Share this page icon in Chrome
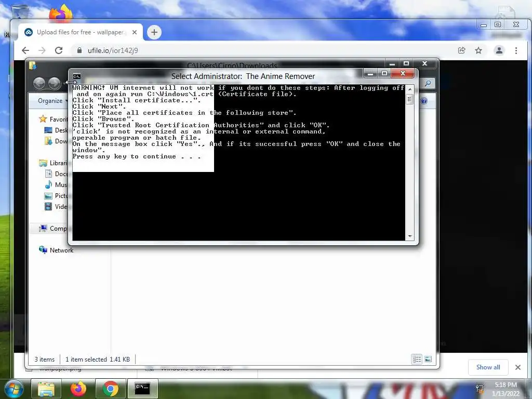Image resolution: width=532 pixels, height=399 pixels. tap(462, 50)
